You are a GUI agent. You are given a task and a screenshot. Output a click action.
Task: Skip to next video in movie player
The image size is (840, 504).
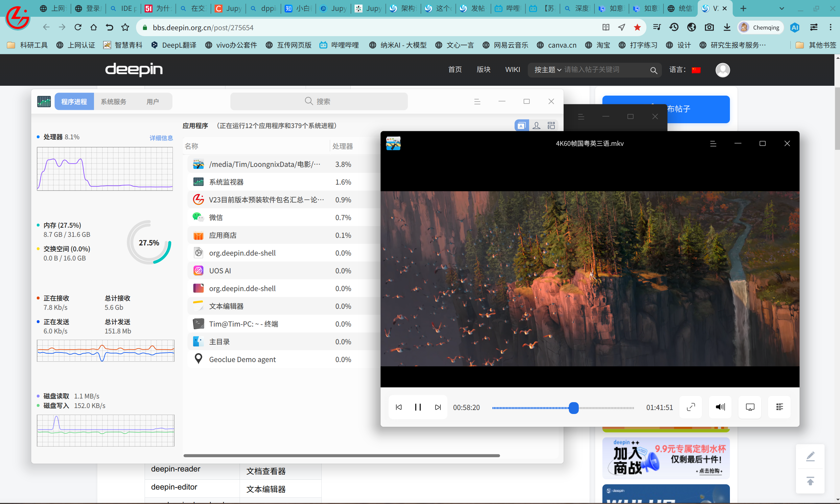pos(438,407)
